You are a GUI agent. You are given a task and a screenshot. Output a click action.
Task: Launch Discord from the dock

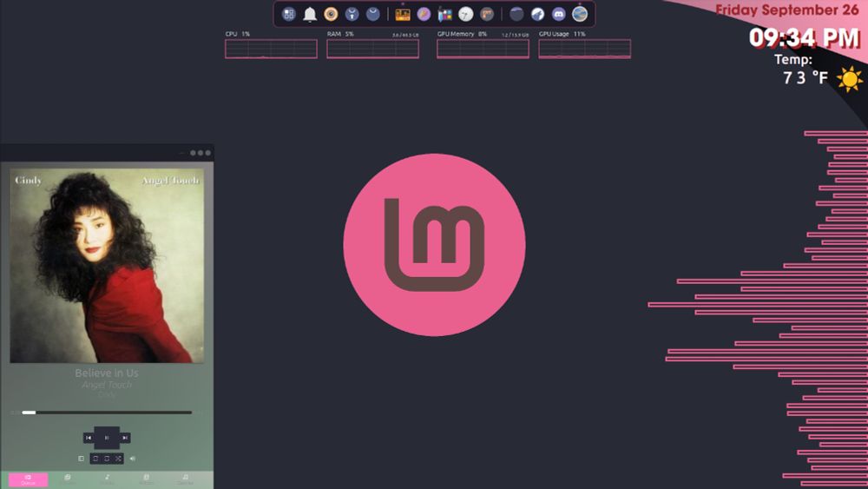558,14
